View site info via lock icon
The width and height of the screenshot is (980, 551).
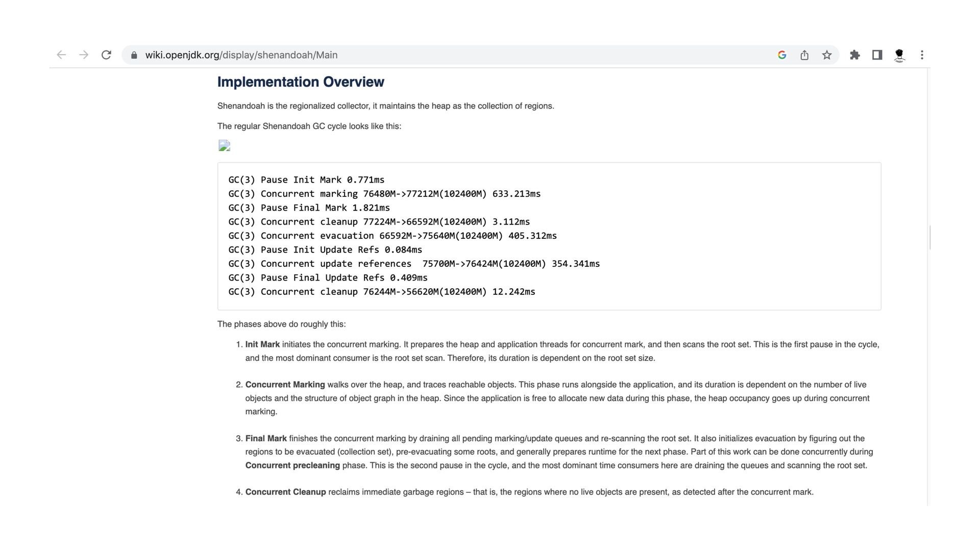coord(134,55)
